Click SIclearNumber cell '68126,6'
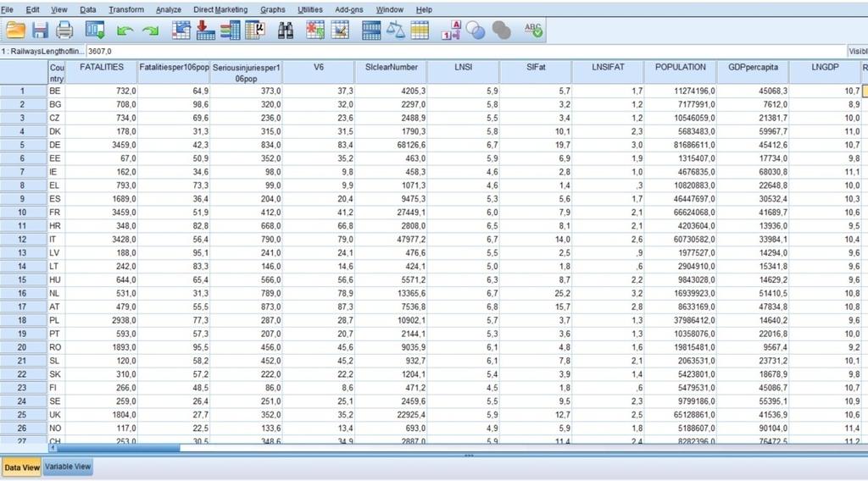The width and height of the screenshot is (868, 481). click(391, 145)
